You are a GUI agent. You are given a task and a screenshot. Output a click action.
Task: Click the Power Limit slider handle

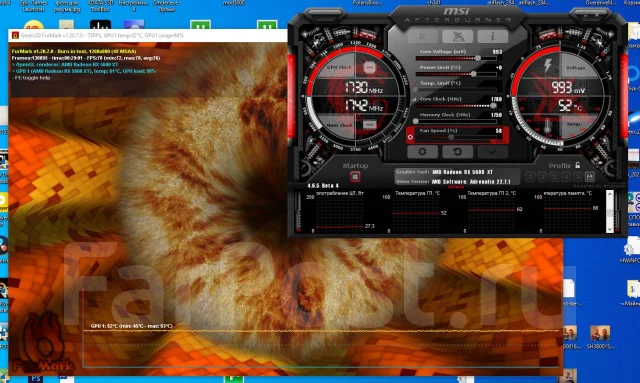(473, 74)
